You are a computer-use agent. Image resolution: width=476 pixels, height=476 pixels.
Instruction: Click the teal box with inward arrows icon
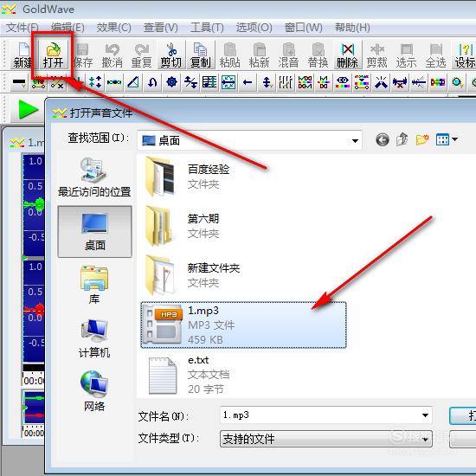point(228,82)
